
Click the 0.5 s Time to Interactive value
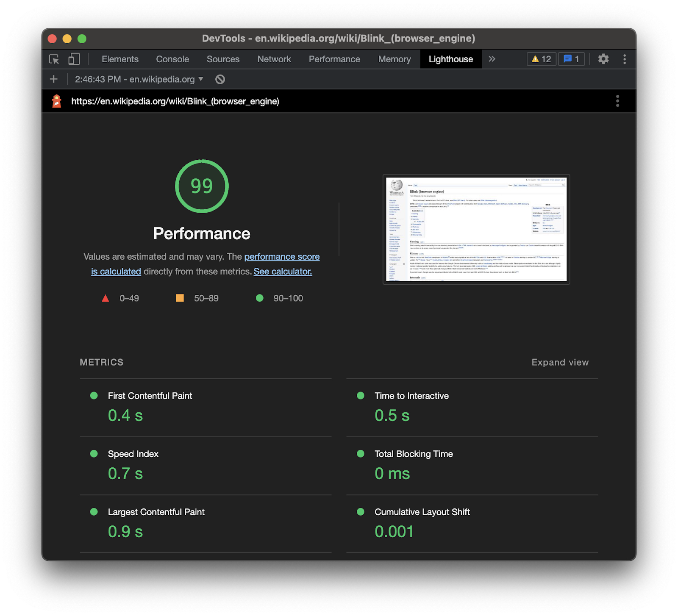[392, 415]
